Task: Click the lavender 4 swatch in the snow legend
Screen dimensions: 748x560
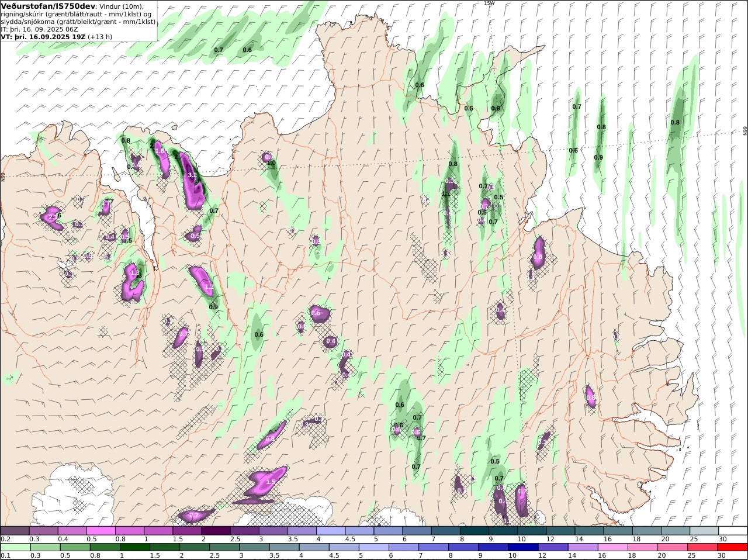Action: tap(331, 531)
